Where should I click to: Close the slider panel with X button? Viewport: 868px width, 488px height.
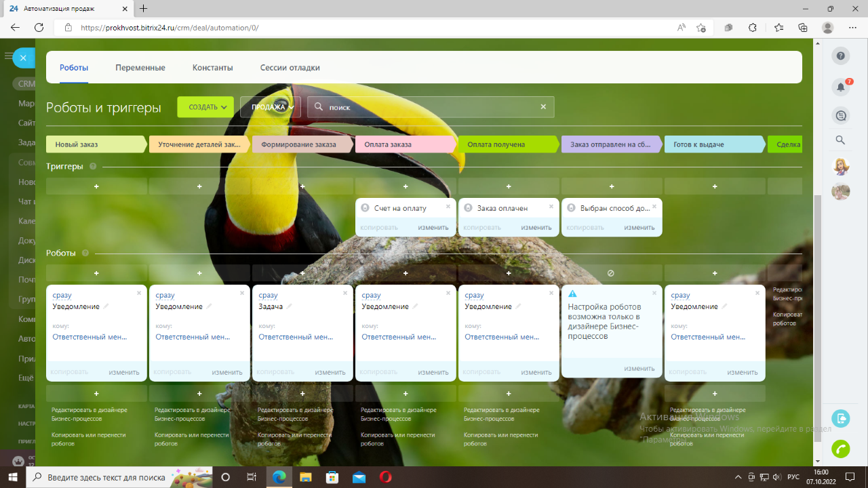coord(23,58)
